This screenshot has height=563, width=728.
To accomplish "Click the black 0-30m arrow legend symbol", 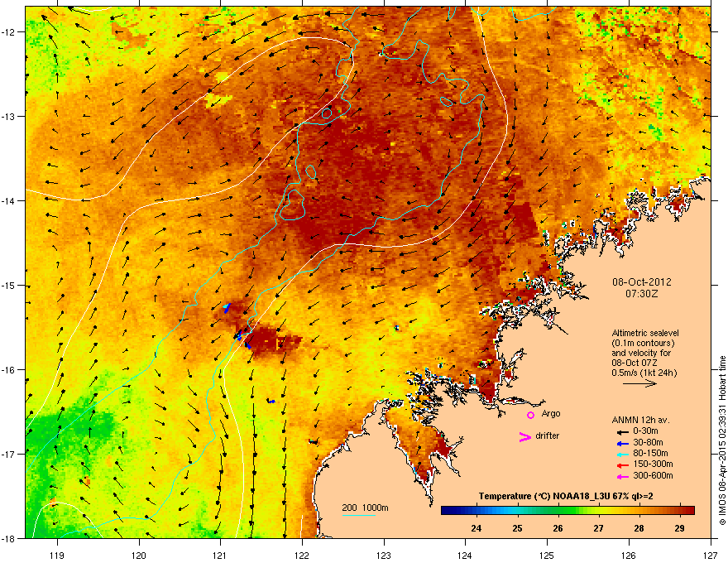I will 622,432.
